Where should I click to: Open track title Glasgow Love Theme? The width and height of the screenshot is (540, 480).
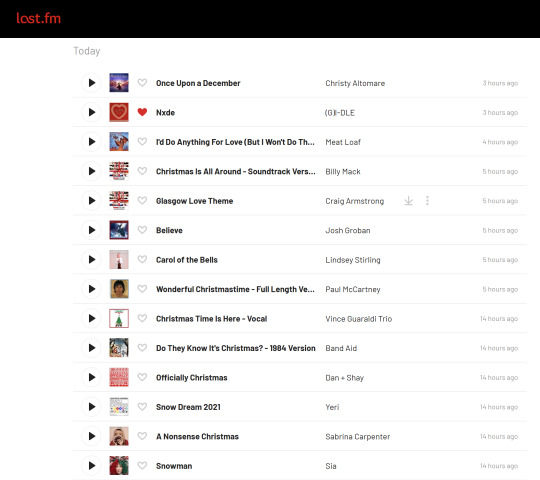(x=195, y=201)
